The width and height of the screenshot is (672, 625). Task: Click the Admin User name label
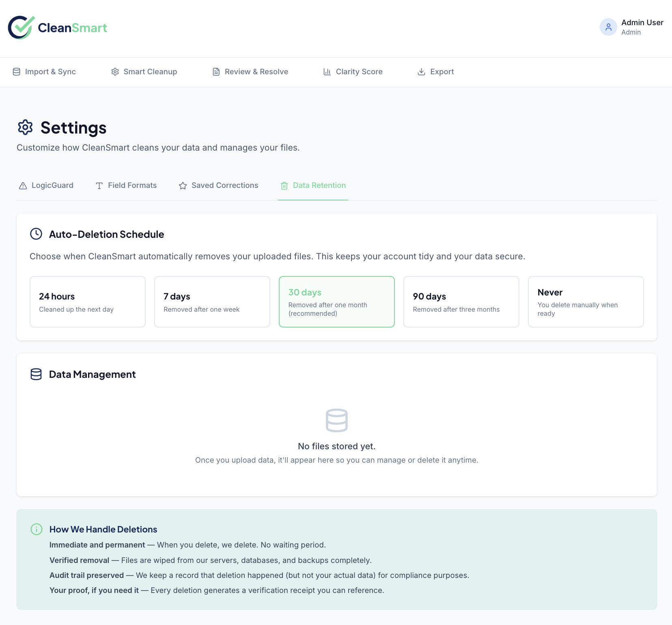click(642, 23)
